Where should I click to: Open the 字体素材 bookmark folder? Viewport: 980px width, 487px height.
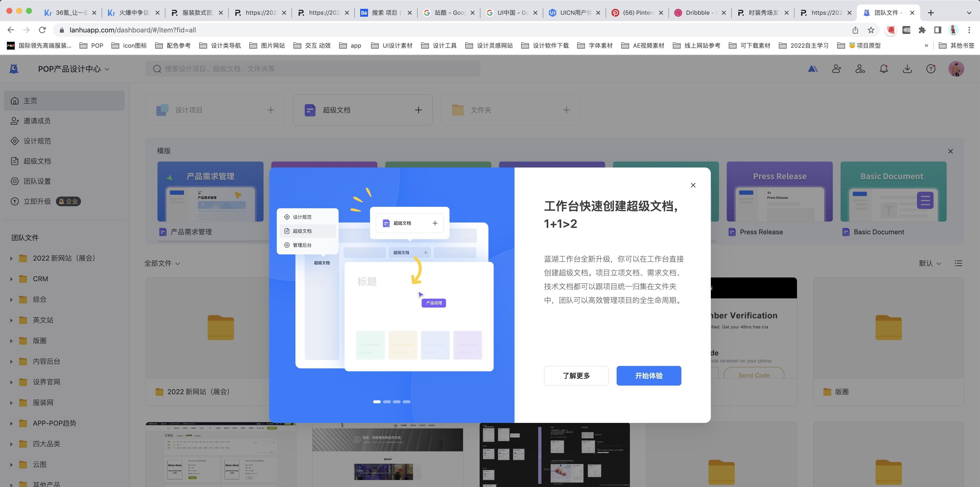595,46
